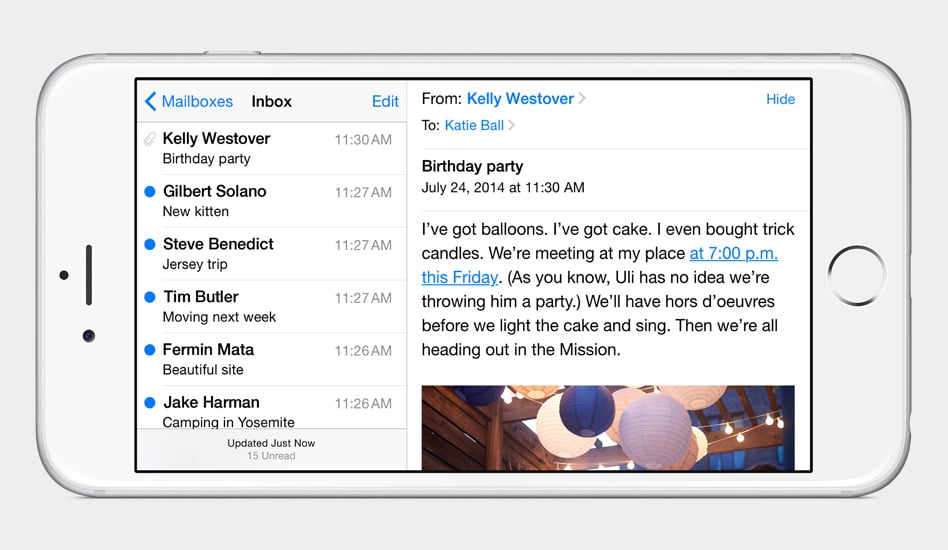Screen dimensions: 948x550
Task: Open recipient Katie Ball's contact
Action: 474,125
